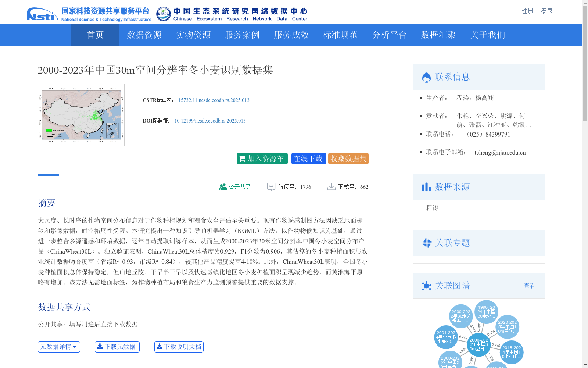Click the 1990–2024年中国30米 graph node

tap(486, 312)
